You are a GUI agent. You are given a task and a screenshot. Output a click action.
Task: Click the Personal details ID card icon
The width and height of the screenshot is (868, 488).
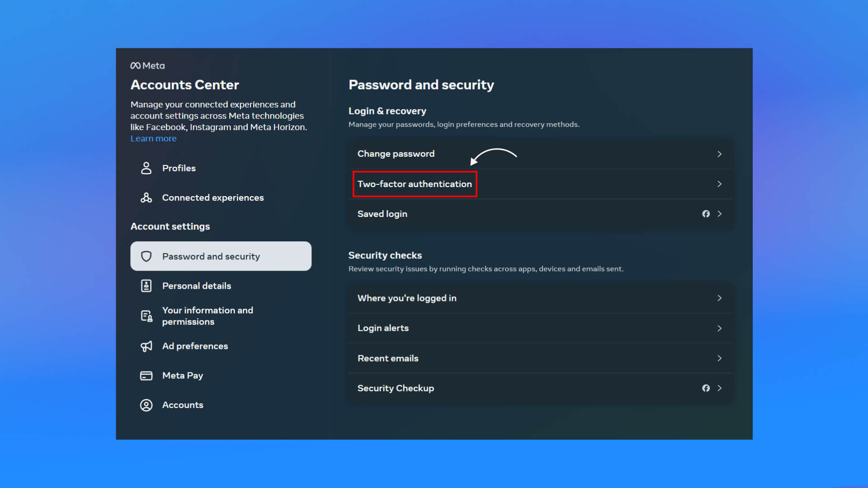tap(146, 286)
